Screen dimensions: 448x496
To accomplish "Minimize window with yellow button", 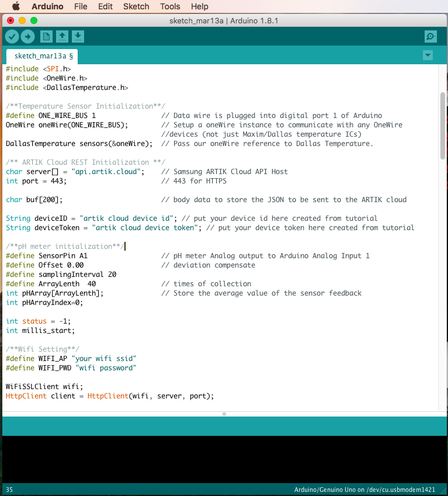I will (x=22, y=20).
